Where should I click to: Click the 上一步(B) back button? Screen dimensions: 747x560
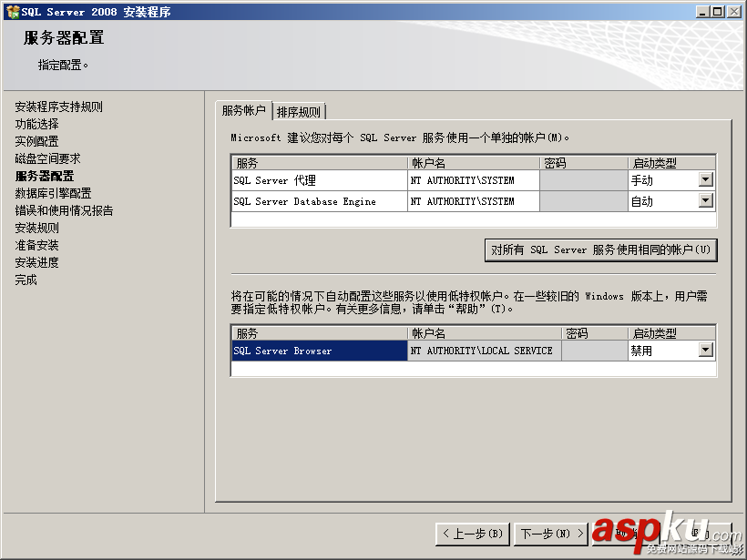coord(473,534)
